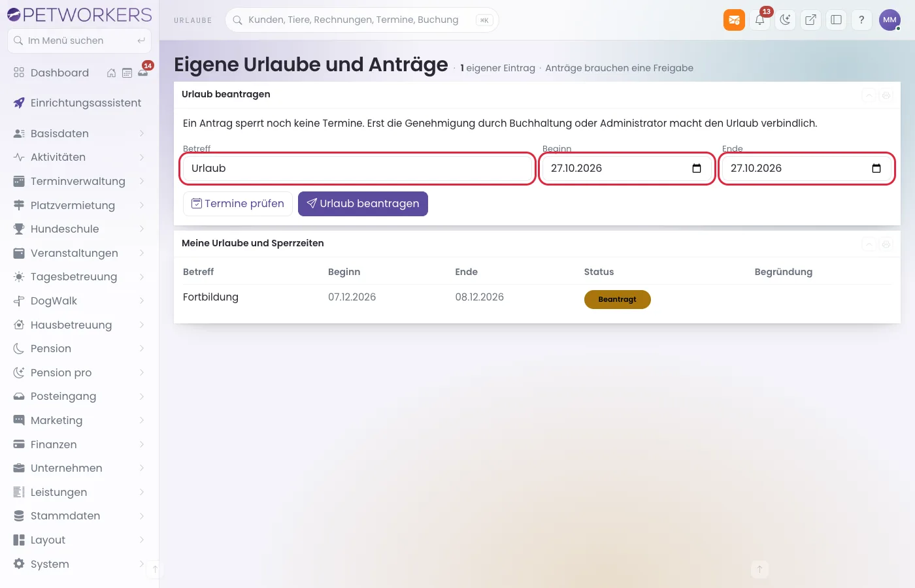
Task: Open the notifications bell icon
Action: coord(759,20)
